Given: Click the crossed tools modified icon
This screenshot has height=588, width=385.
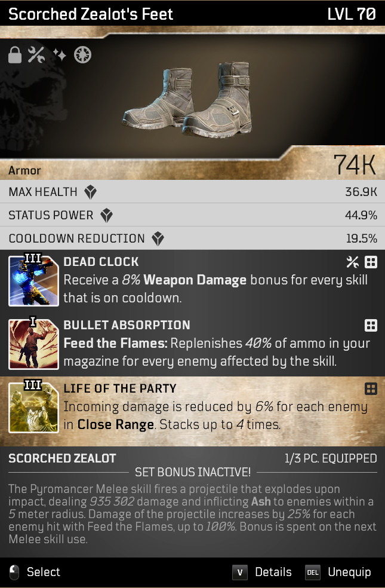Looking at the screenshot, I should (36, 55).
